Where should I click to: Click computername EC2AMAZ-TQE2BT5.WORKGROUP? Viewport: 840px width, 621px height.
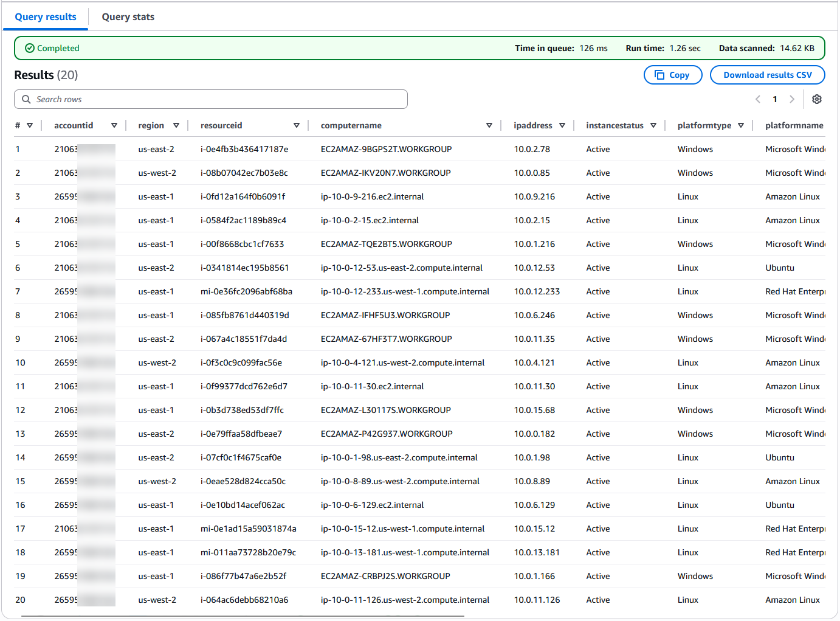point(387,244)
